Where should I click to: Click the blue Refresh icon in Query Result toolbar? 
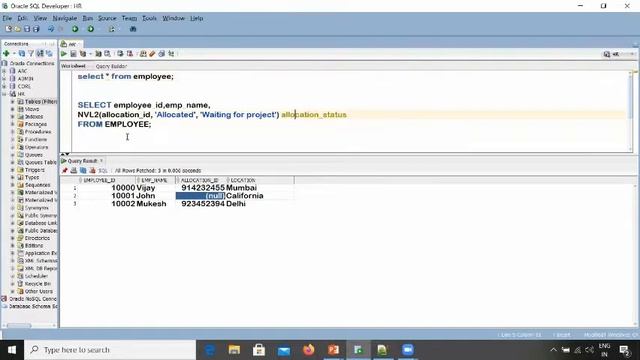tap(83, 171)
